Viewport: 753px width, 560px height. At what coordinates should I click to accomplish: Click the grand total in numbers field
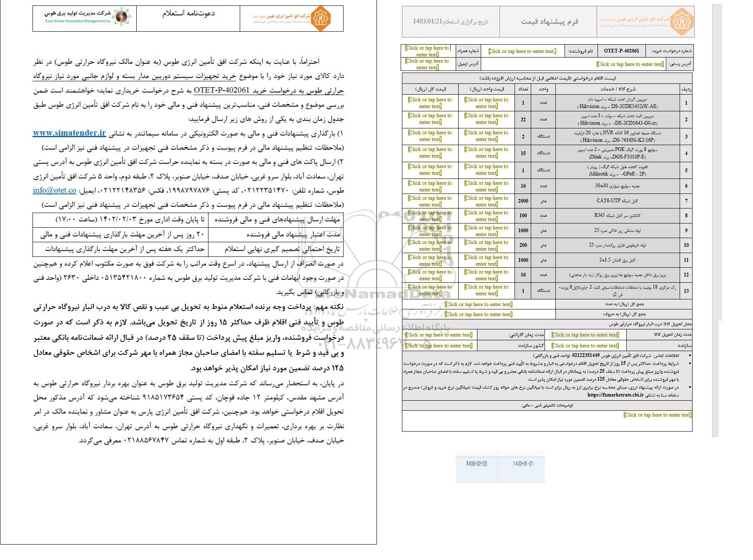[x=478, y=304]
